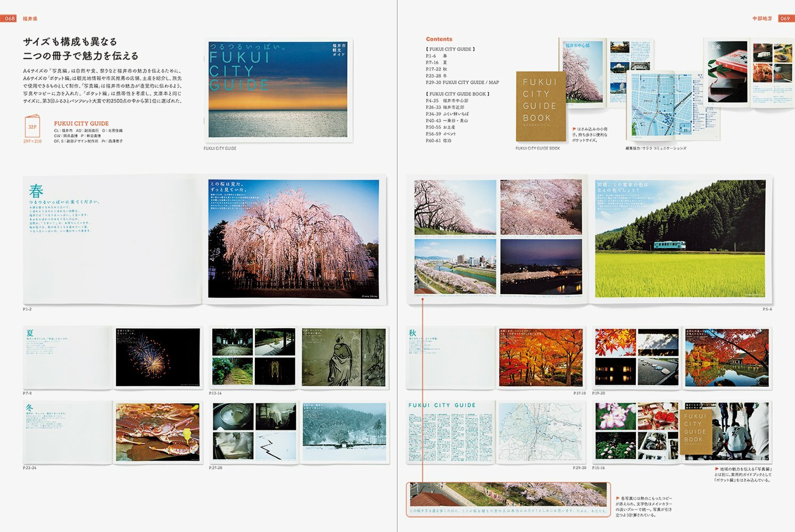
Task: Click the P.13-14 page caption
Action: (x=215, y=393)
